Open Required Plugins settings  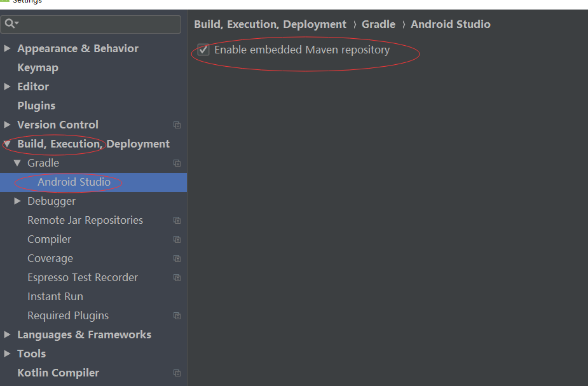(68, 316)
